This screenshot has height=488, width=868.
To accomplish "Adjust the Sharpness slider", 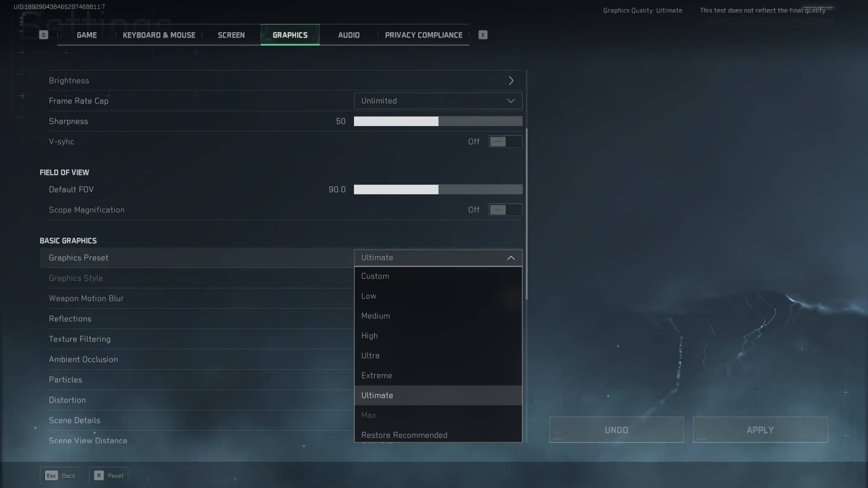I will pyautogui.click(x=438, y=121).
